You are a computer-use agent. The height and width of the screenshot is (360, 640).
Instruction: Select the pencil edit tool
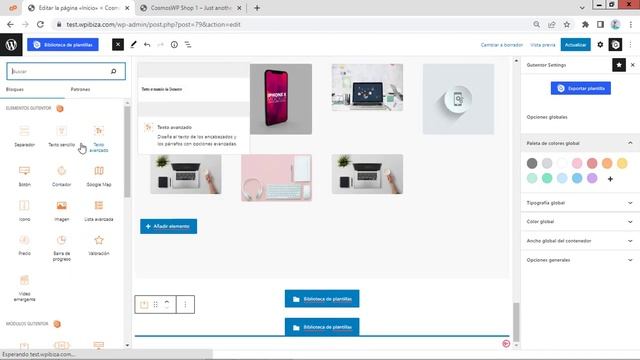coord(133,44)
